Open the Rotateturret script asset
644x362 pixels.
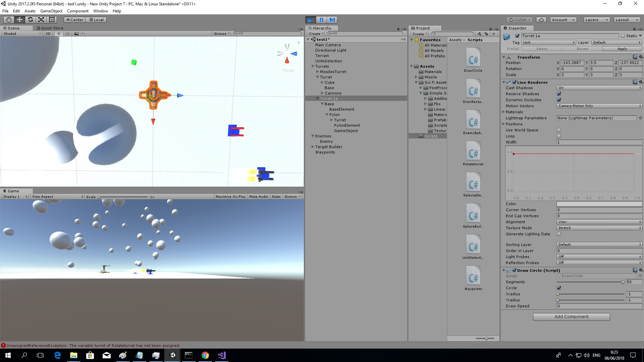point(473,154)
